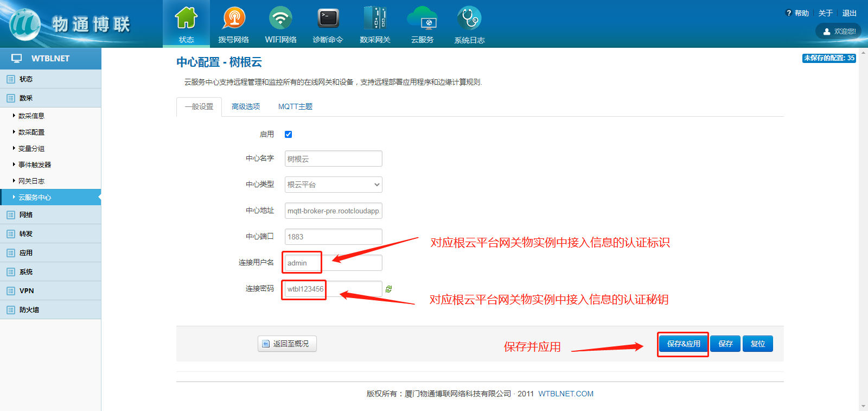Expand the 应用 sidebar section

point(50,252)
